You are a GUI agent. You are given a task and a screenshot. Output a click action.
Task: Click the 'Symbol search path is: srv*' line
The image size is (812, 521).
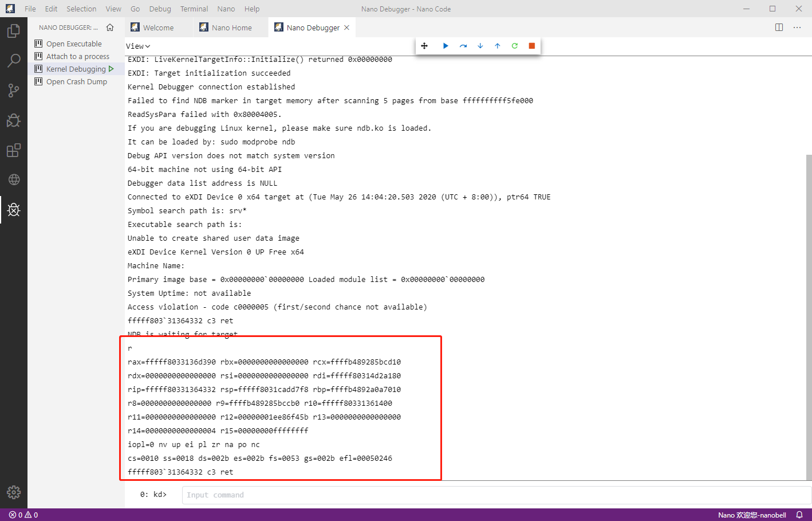[187, 211]
